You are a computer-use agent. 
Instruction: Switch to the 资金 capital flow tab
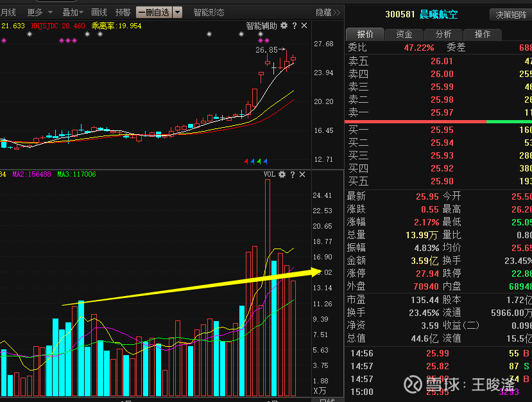coord(404,34)
